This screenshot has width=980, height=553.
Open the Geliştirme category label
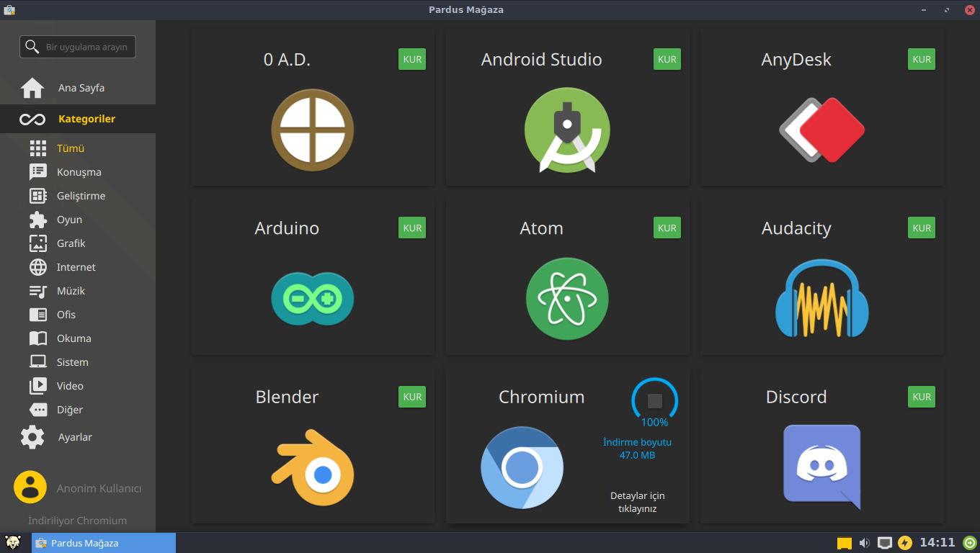pyautogui.click(x=81, y=196)
